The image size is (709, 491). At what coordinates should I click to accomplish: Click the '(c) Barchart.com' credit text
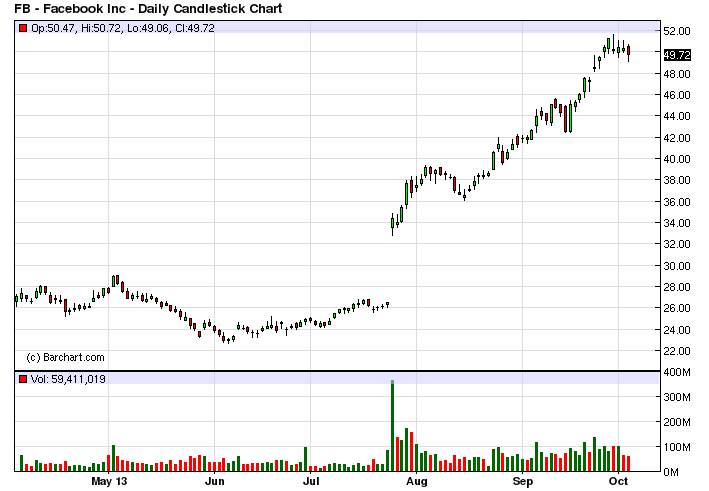point(66,358)
